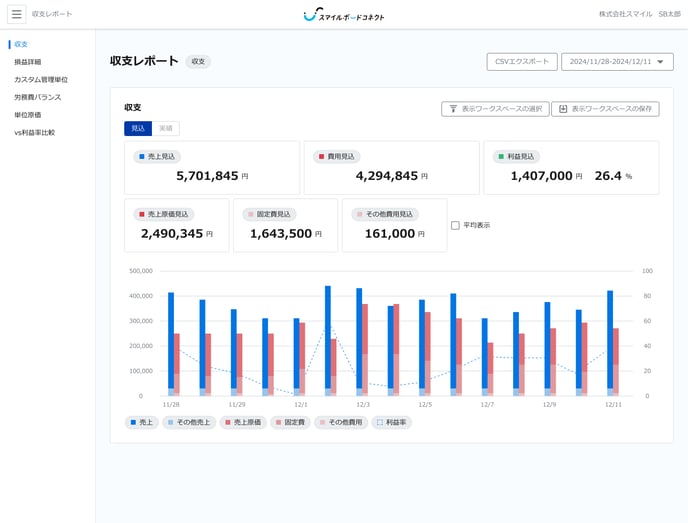688x523 pixels.
Task: Click the SB太郎 user name
Action: [x=670, y=14]
